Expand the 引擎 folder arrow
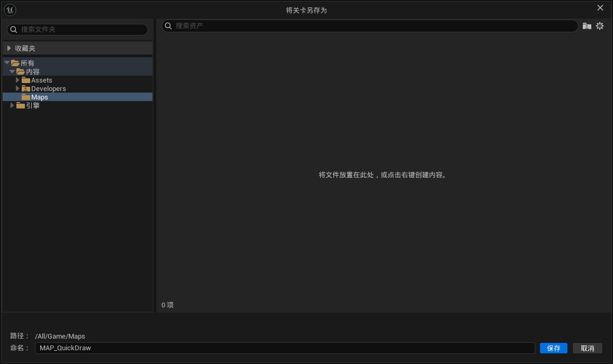The height and width of the screenshot is (364, 613). click(x=12, y=105)
